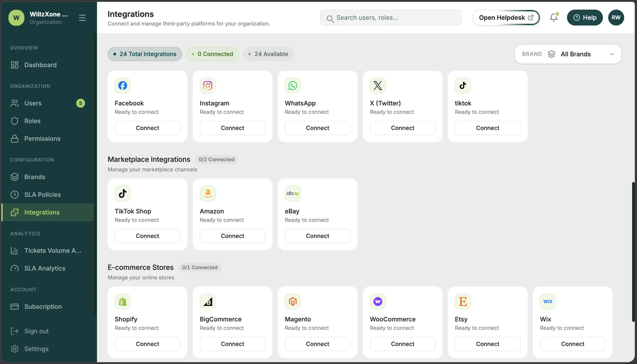The image size is (637, 364).
Task: Open Dashboard from the sidebar
Action: tap(48, 65)
